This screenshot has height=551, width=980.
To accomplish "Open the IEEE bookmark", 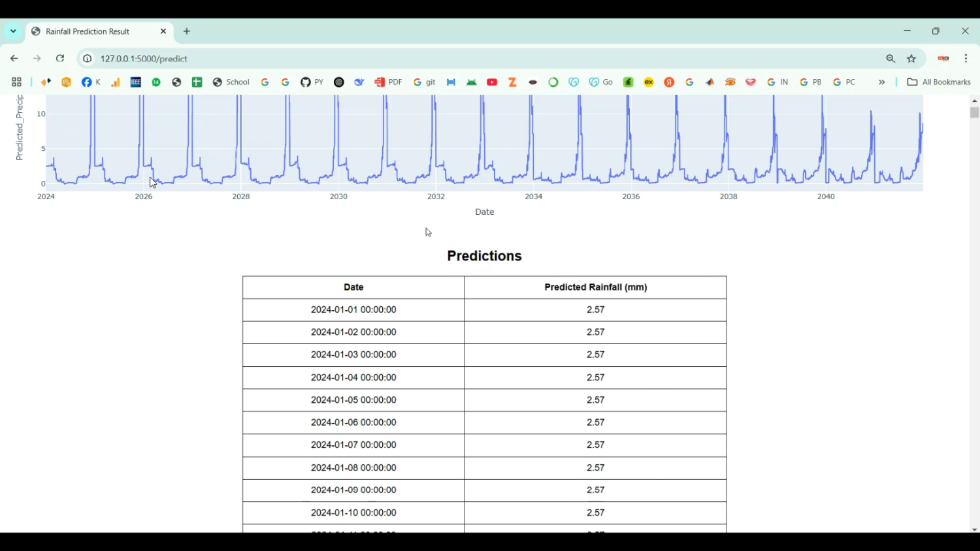I will click(136, 82).
